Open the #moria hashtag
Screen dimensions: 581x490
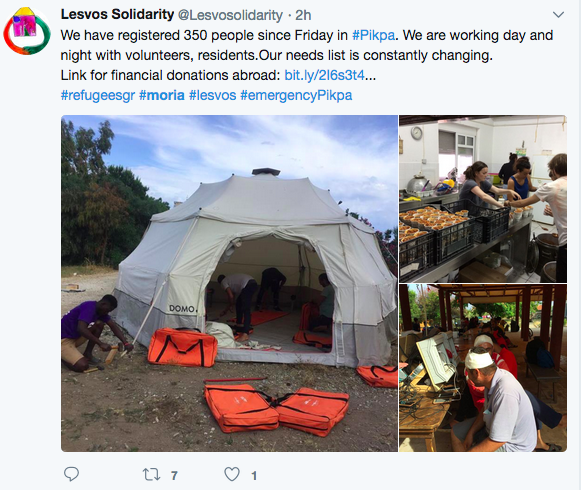coord(162,95)
